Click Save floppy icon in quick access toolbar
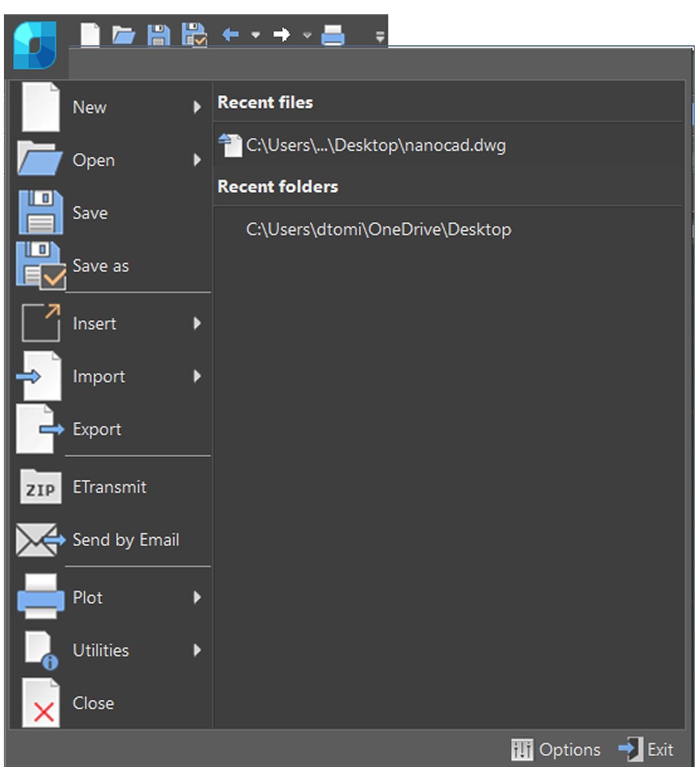The width and height of the screenshot is (700, 769). pos(158,35)
